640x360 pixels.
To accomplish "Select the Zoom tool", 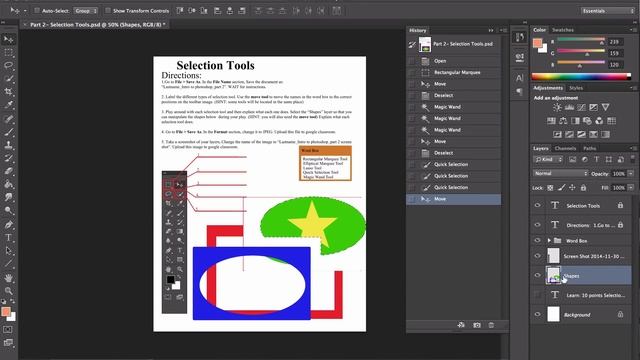I will coord(8,291).
